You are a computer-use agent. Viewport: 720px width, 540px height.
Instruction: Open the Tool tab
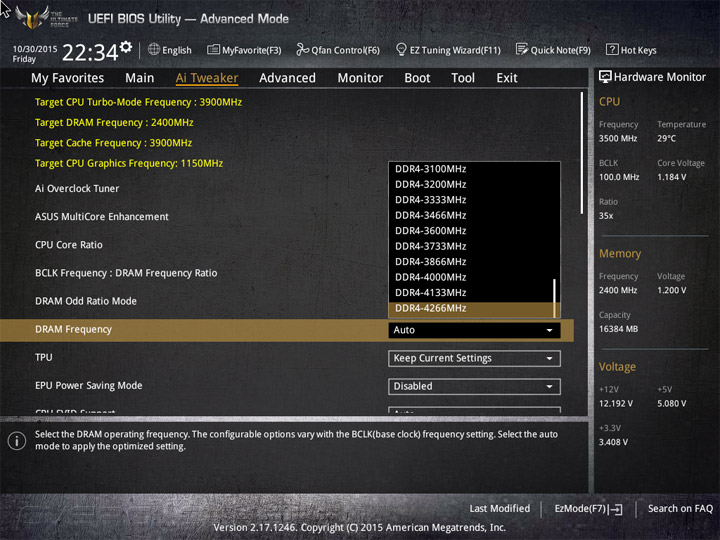463,78
